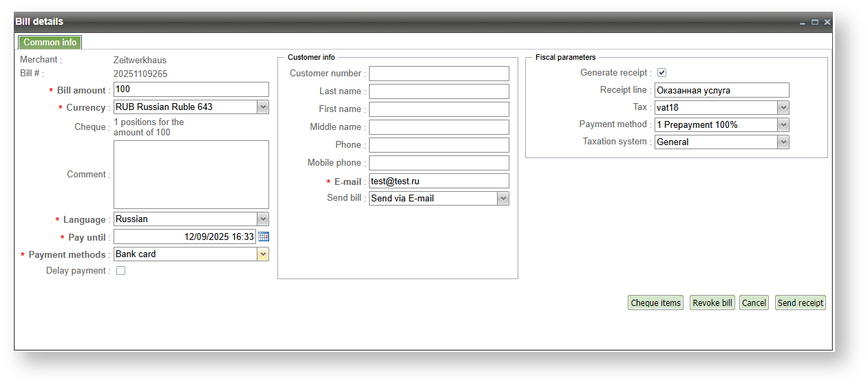Click the Cancel button

coord(754,303)
